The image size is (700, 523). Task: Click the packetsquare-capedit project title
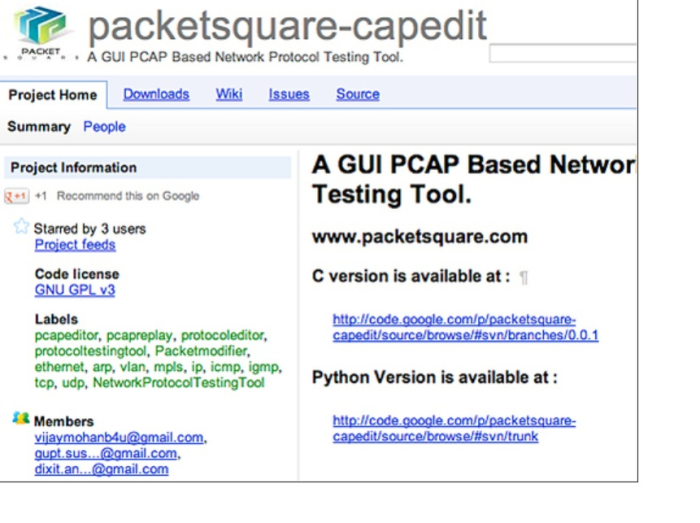tap(288, 27)
